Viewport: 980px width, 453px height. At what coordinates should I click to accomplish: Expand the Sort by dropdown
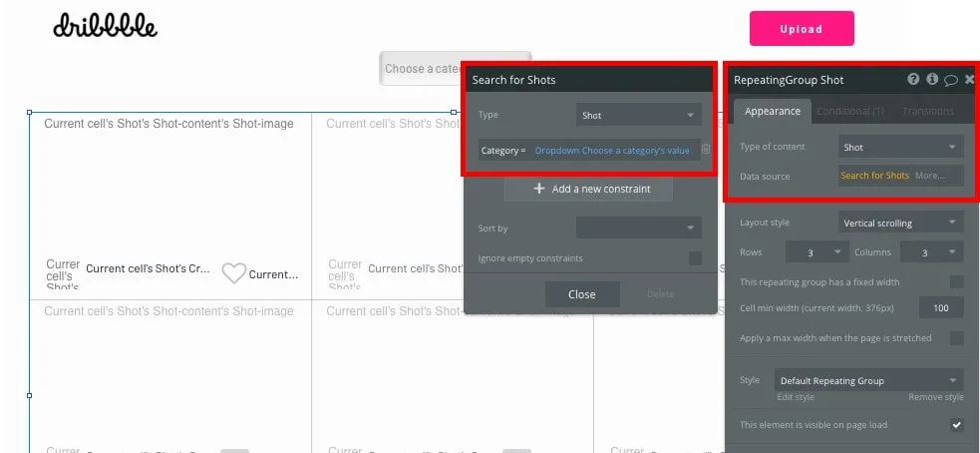(x=638, y=228)
